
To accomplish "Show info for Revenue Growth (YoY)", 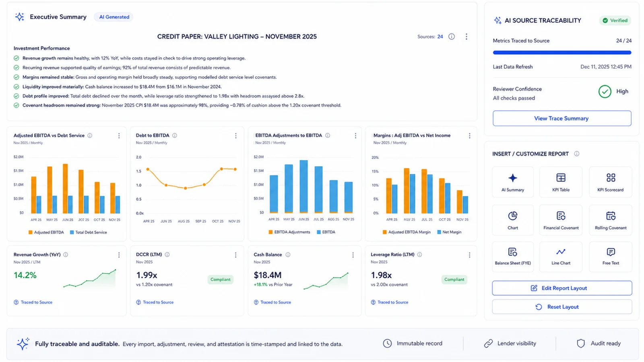I will pyautogui.click(x=66, y=255).
